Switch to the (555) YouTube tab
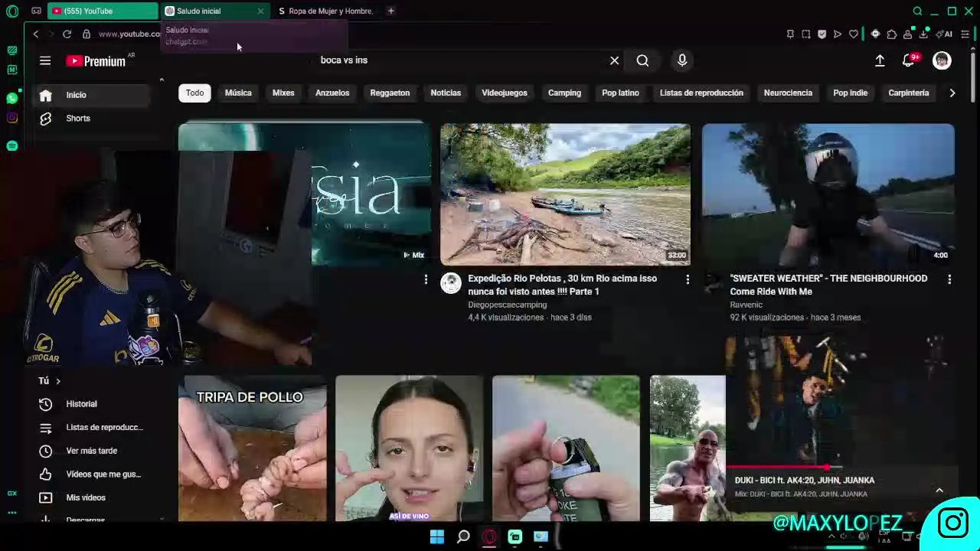This screenshot has height=551, width=980. [103, 11]
